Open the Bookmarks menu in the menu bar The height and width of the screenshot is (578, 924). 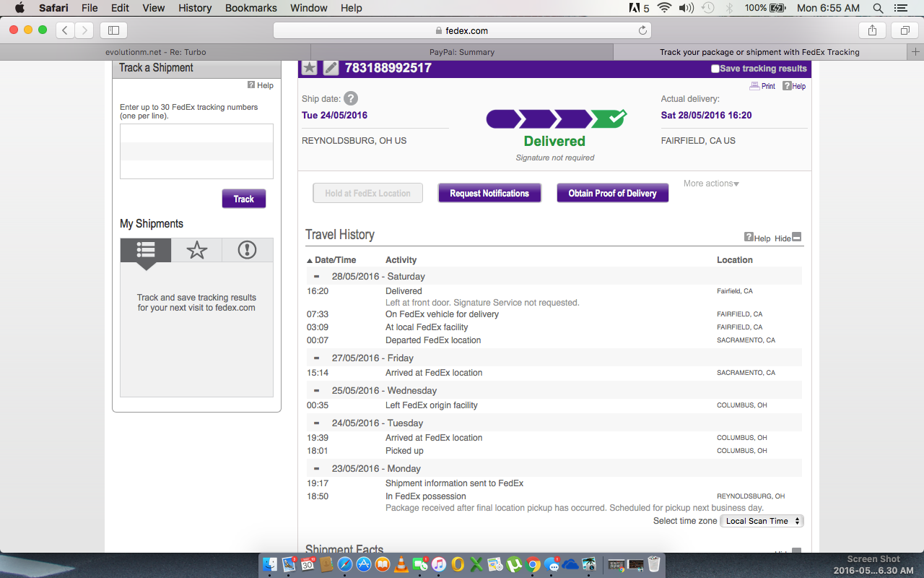(251, 8)
